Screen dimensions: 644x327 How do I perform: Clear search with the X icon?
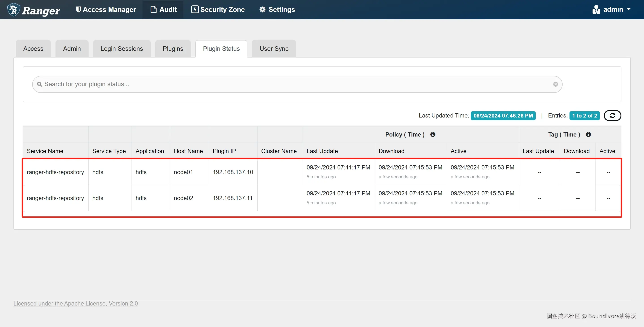pos(555,84)
